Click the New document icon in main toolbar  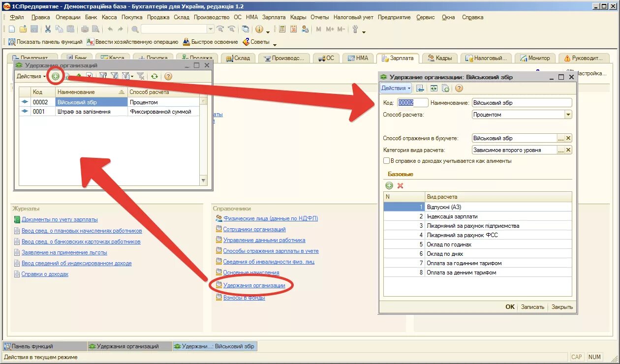point(11,29)
